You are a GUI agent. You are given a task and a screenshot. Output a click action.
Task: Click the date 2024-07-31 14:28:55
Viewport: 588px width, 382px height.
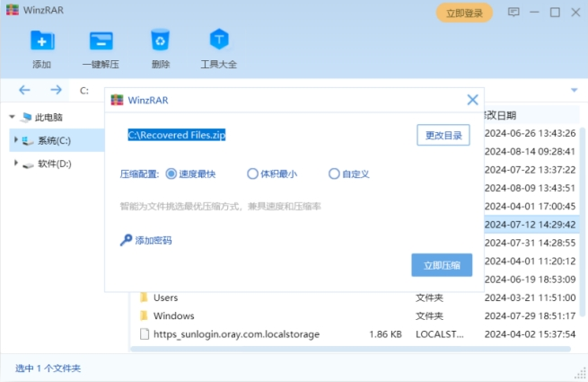pos(530,243)
